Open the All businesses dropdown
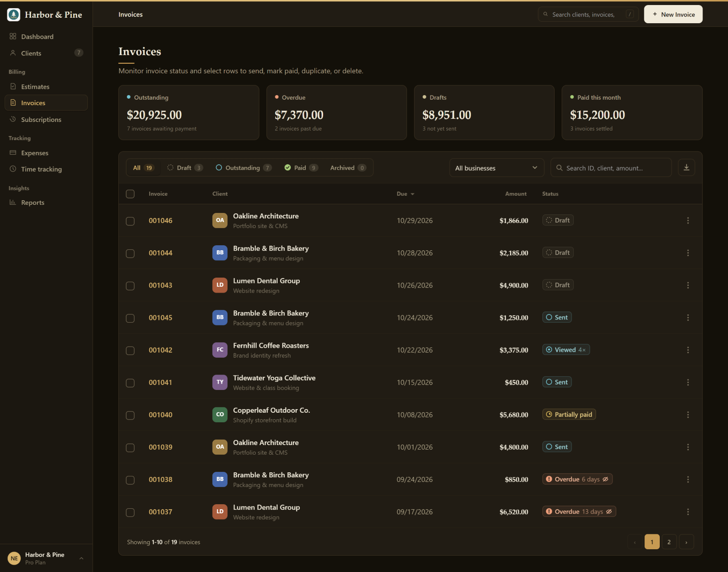Viewport: 728px width, 572px height. coord(497,168)
